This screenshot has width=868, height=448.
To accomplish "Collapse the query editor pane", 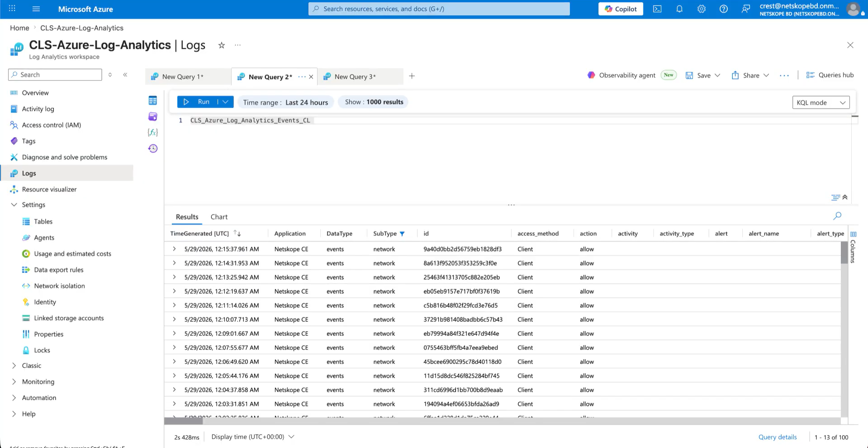I will (x=845, y=197).
